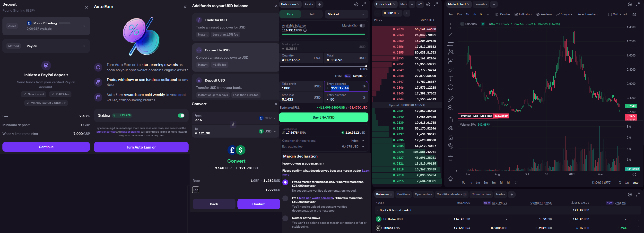Select the trend line drawing tool
644x233 pixels.
point(451,35)
